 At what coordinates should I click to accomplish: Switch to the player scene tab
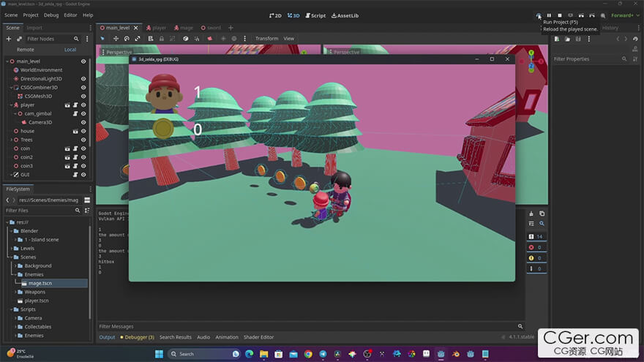coord(156,28)
